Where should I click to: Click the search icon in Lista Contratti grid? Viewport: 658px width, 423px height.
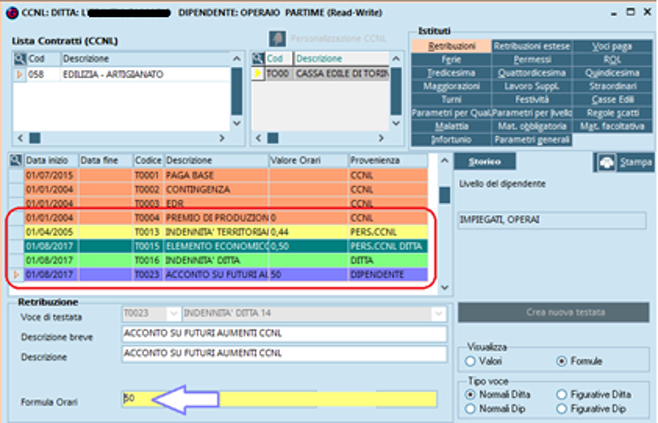tap(19, 59)
